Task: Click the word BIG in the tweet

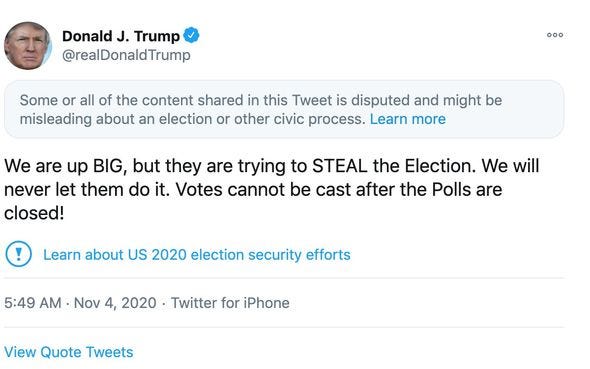Action: [109, 166]
